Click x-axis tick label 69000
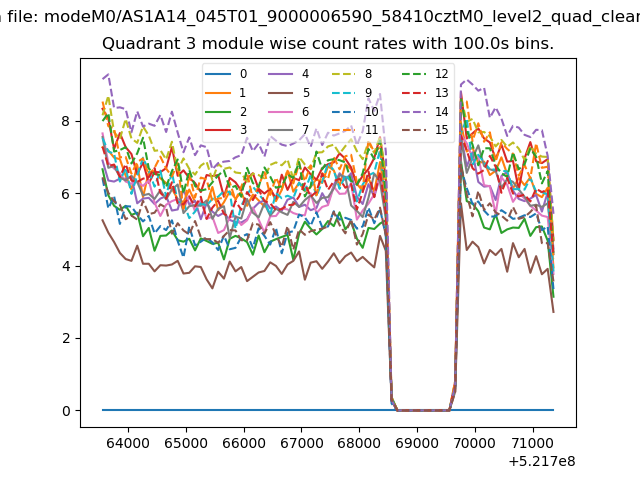This screenshot has width=640, height=480. 417,443
